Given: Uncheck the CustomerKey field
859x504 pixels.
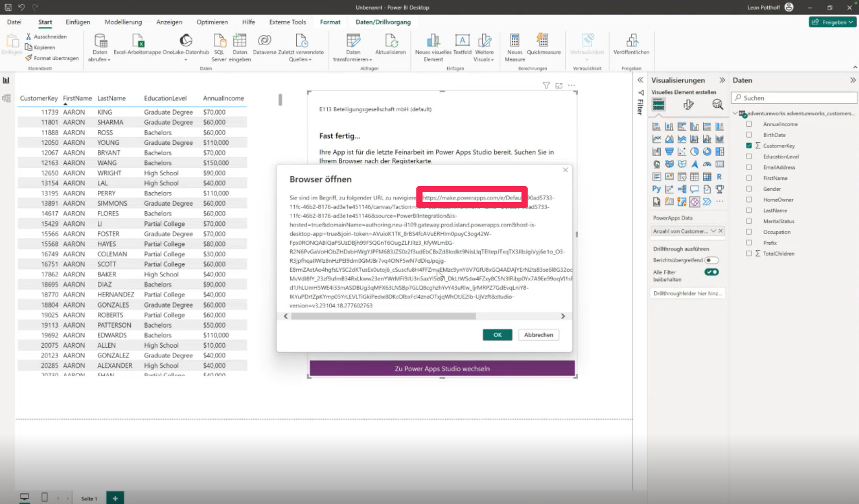Looking at the screenshot, I should coord(749,146).
